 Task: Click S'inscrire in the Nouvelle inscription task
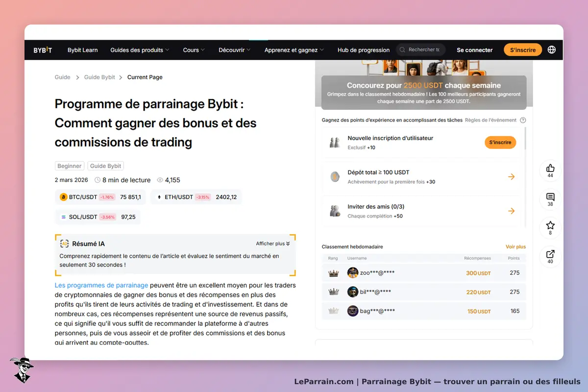click(x=500, y=142)
